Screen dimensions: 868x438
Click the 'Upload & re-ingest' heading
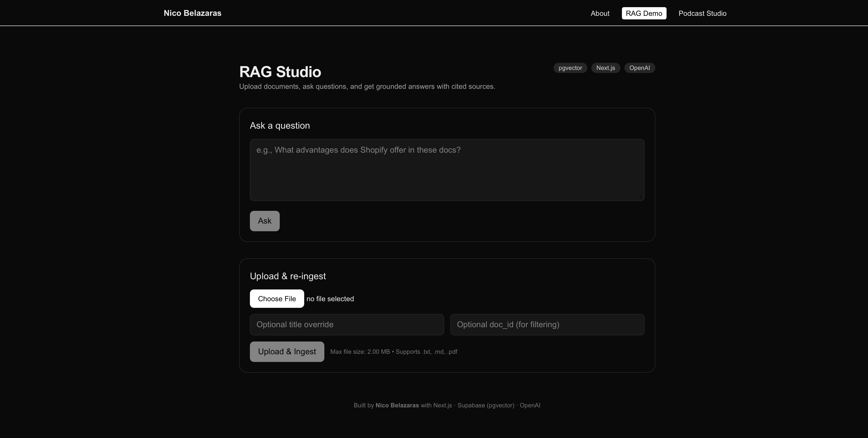(x=288, y=275)
